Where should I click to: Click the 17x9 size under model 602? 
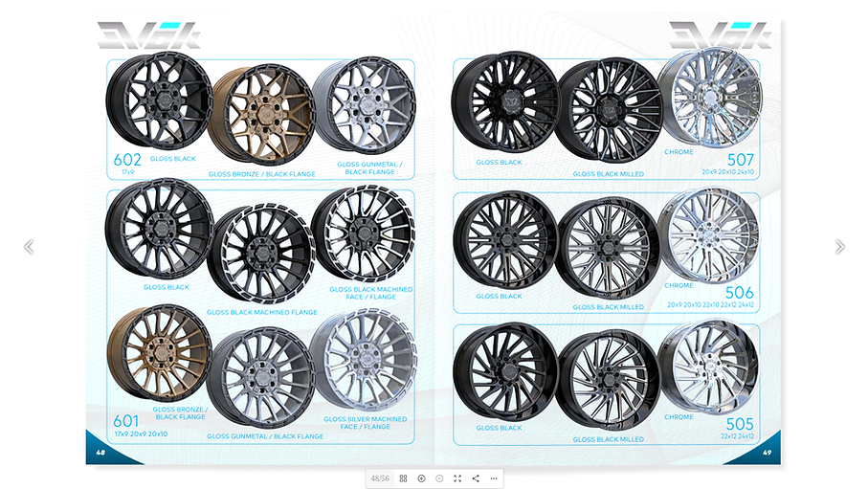point(128,172)
